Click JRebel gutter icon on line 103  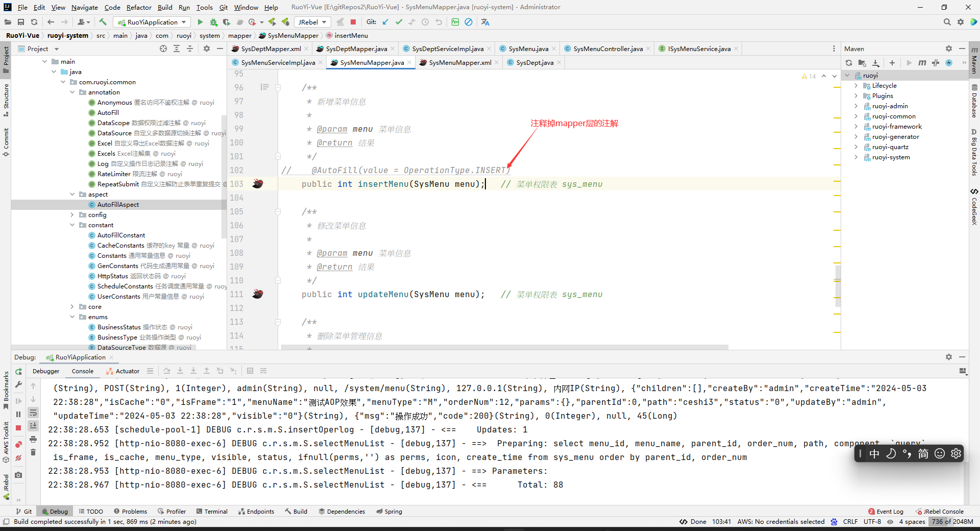(x=258, y=184)
